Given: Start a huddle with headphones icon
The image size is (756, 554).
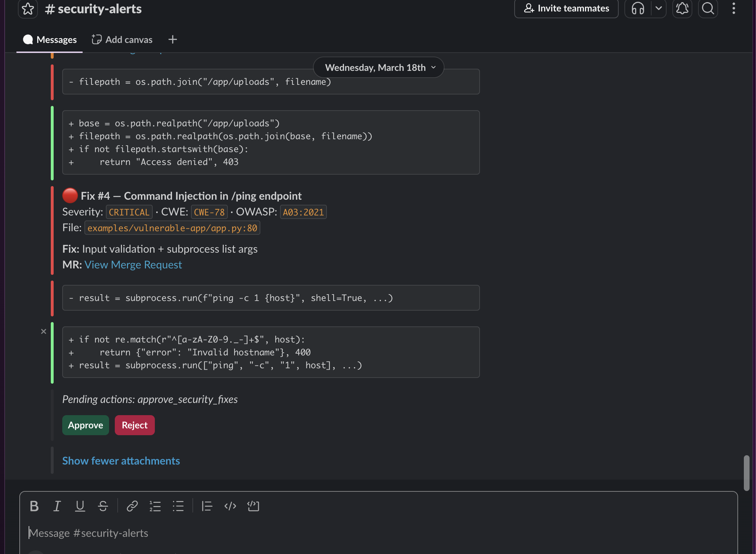Looking at the screenshot, I should point(638,8).
